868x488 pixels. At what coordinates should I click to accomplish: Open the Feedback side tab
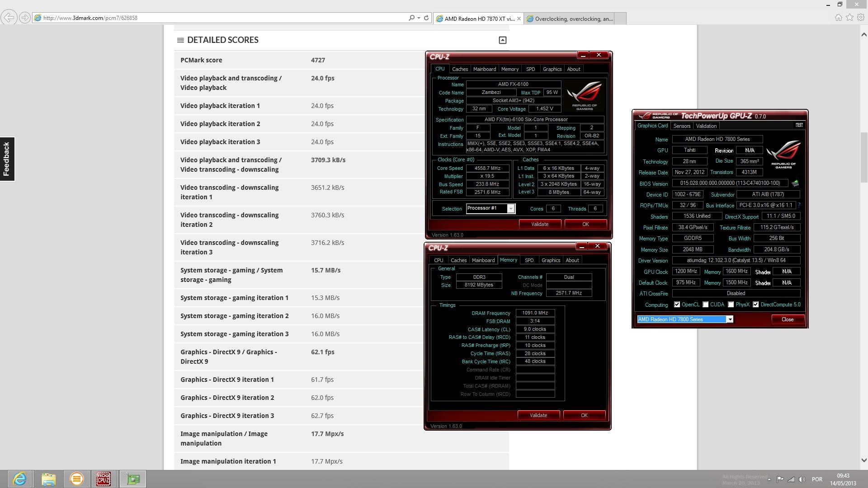point(7,159)
